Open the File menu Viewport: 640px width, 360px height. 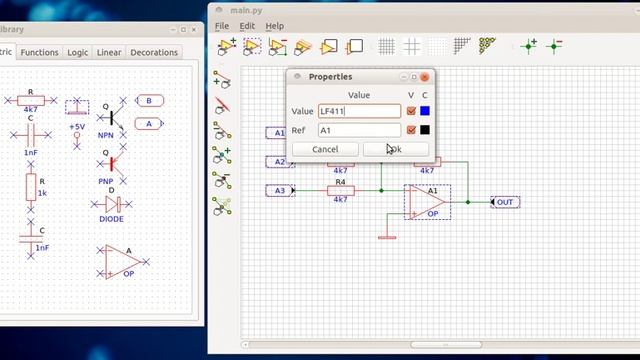pos(222,26)
